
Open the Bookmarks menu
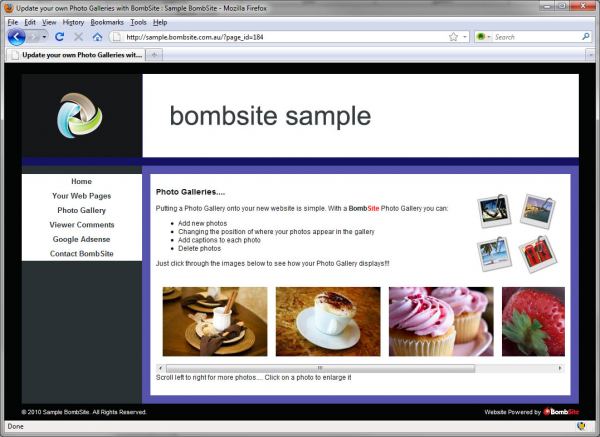point(107,22)
